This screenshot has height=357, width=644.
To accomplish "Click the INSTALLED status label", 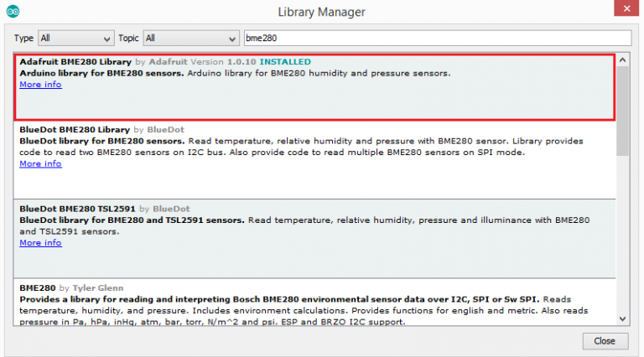I will [x=285, y=62].
